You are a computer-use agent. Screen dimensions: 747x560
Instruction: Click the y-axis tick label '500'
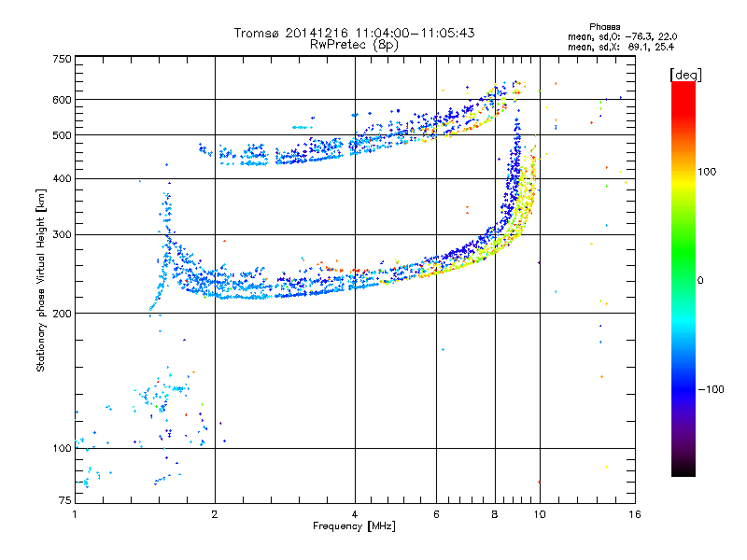click(62, 135)
